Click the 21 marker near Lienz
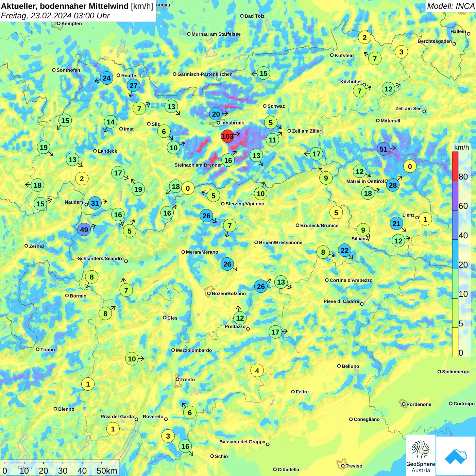Viewport: 476px width, 476px height. coord(396,223)
